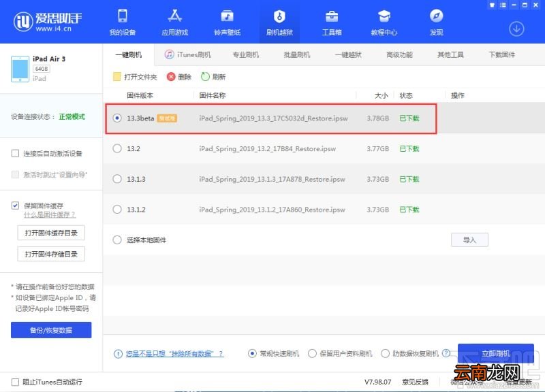This screenshot has width=545, height=392.
Task: Select the 13.2 firmware radio button
Action: 117,148
